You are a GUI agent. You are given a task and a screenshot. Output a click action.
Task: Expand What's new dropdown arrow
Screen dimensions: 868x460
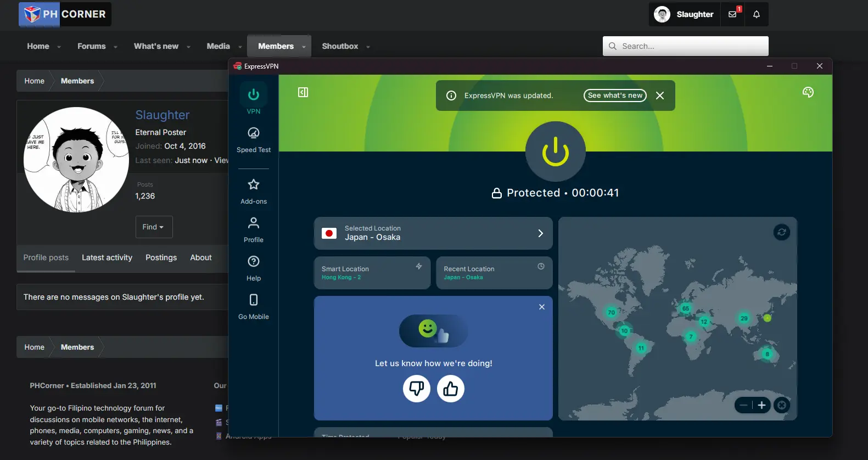[x=188, y=47]
